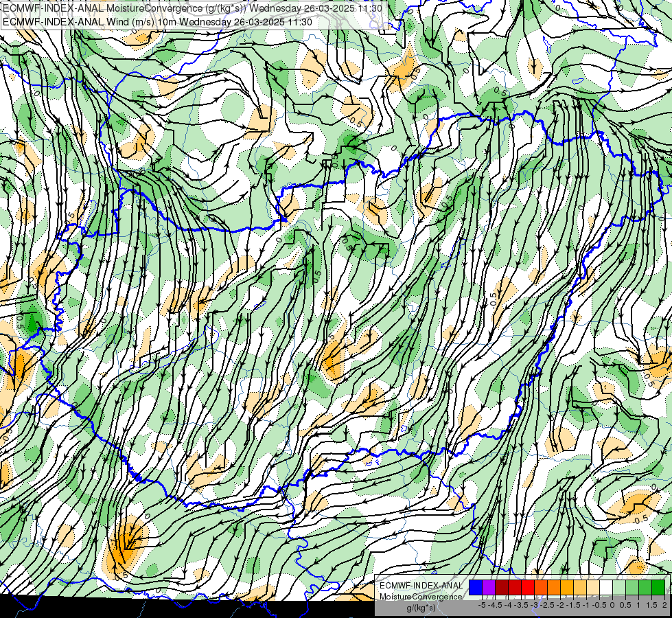Select the purple legend swatch (-4.5 to -4)
Viewport: 672px width, 618px height.
[489, 588]
